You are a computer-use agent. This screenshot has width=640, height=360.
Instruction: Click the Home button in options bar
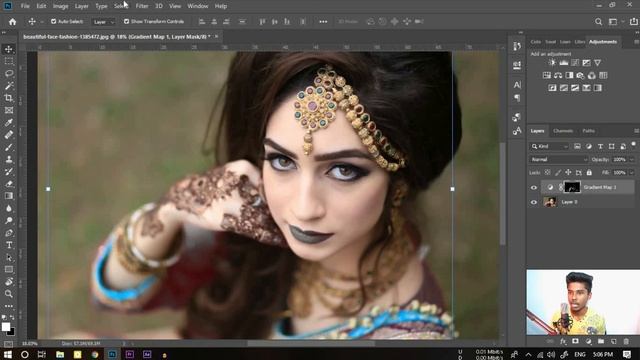13,22
